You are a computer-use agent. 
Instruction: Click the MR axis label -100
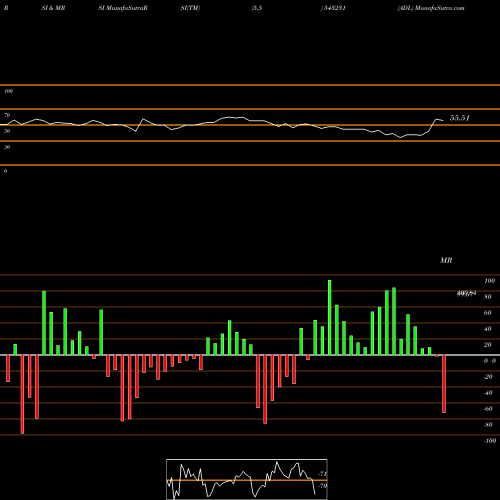[490, 441]
